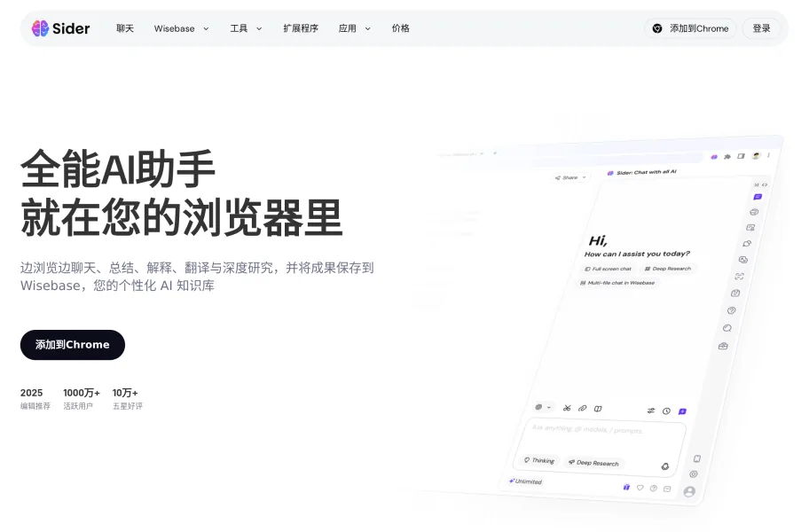
Task: Expand the Wisebase dropdown menu
Action: 181,28
